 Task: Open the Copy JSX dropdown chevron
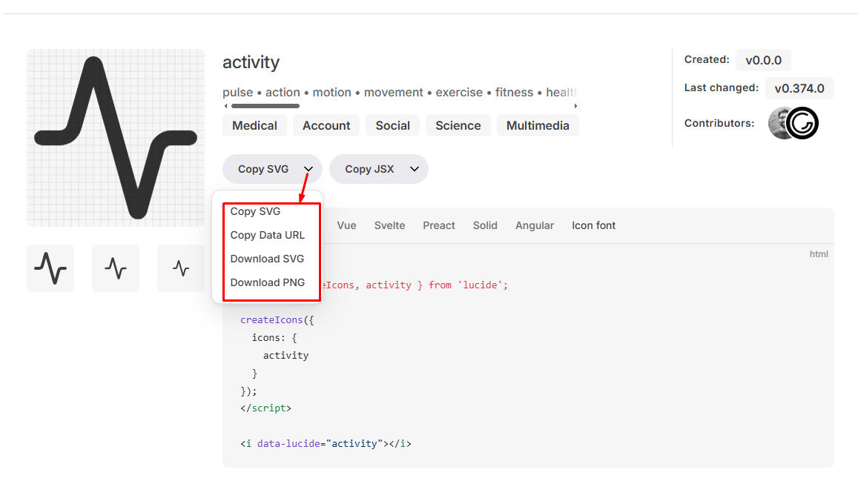(x=414, y=168)
